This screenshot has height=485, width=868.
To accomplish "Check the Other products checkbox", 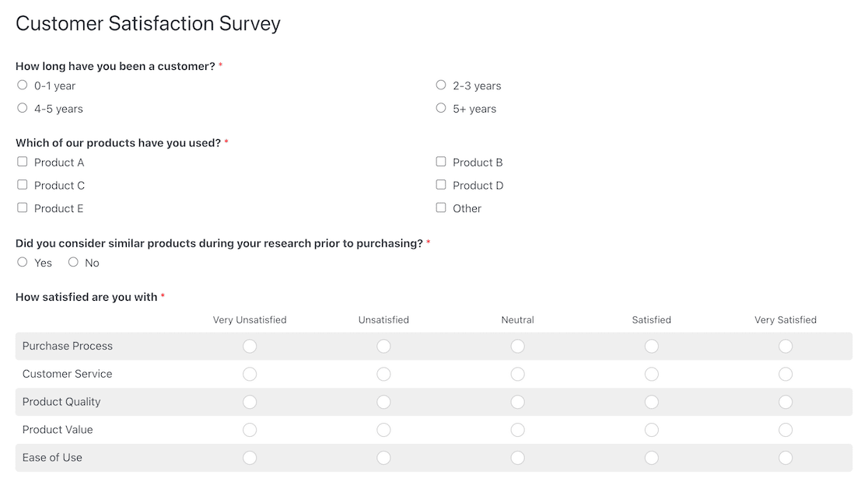I will [x=441, y=208].
